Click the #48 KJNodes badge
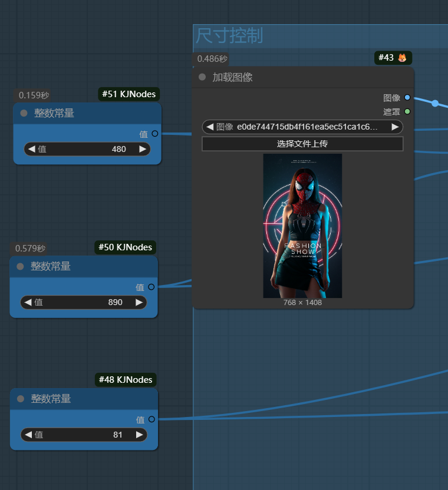Viewport: 448px width, 490px height. [x=126, y=380]
